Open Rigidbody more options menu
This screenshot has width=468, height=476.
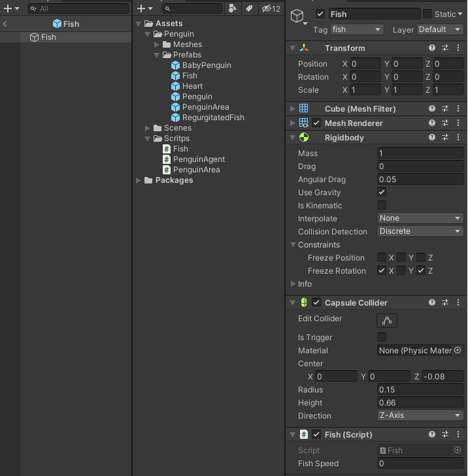(458, 137)
